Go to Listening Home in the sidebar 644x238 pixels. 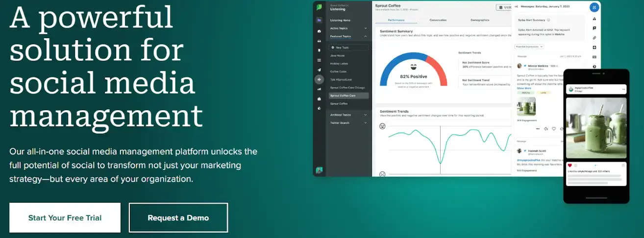340,20
